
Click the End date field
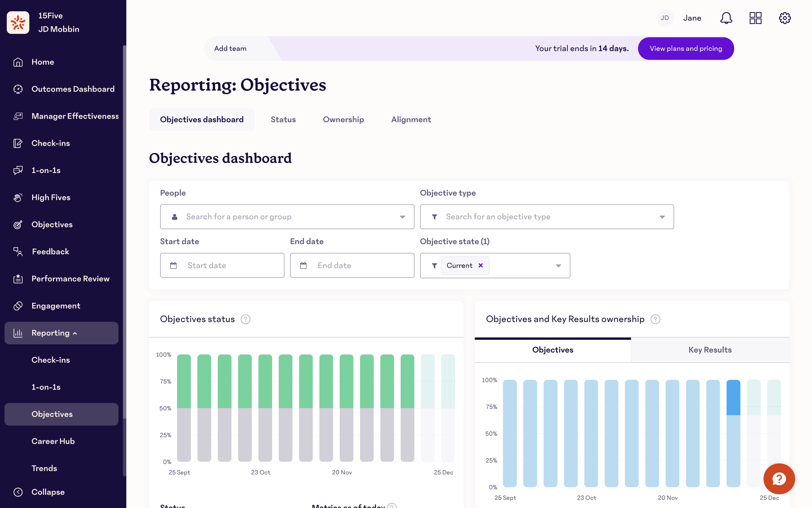[352, 265]
